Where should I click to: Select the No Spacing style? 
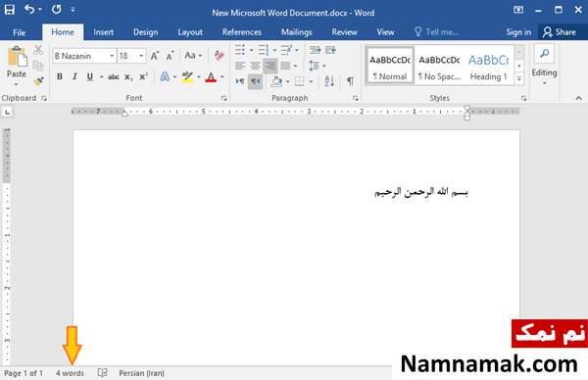(439, 67)
